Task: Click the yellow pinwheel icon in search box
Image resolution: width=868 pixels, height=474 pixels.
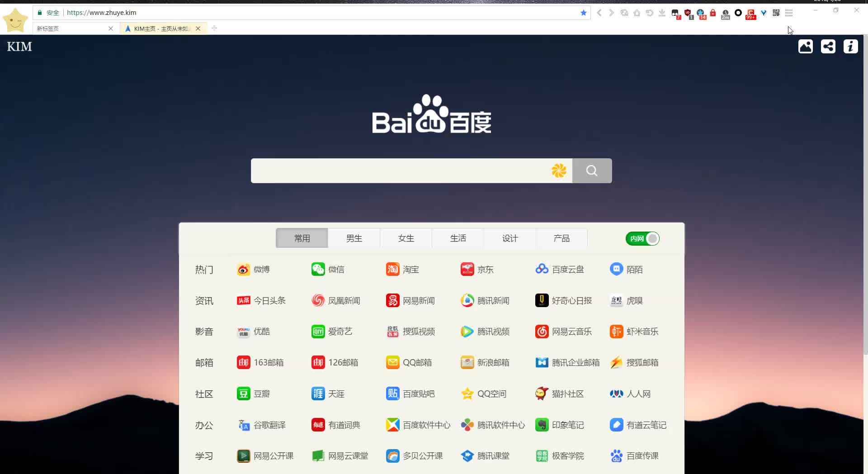Action: click(x=559, y=171)
